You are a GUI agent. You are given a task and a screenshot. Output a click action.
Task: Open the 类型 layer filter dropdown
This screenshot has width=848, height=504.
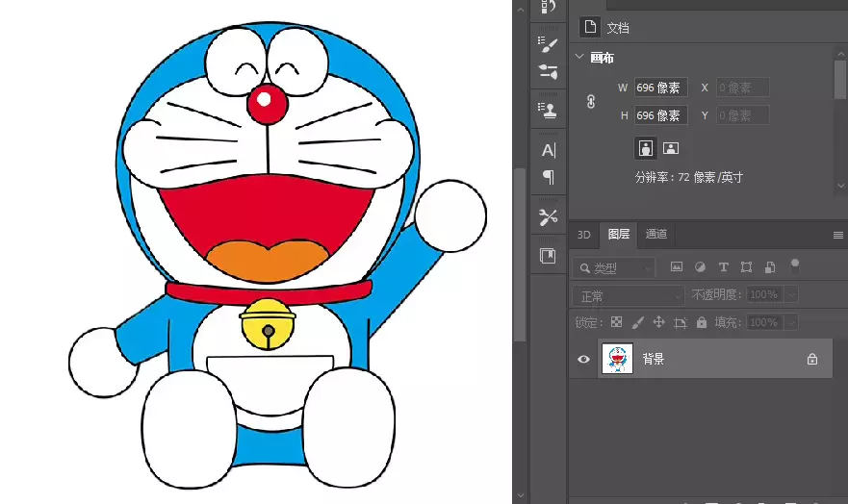coord(614,268)
